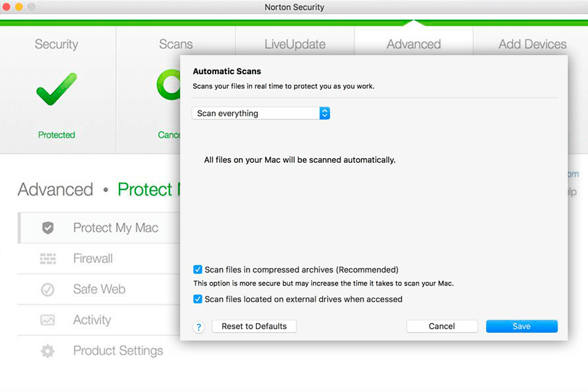Viewport: 588px width, 392px height.
Task: Click the green Scans circle icon
Action: pos(168,86)
